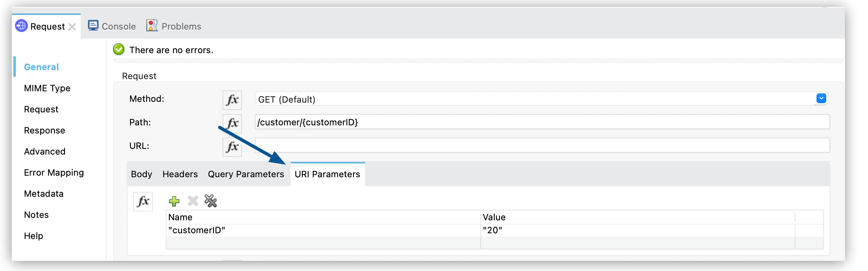Open the Body tab
This screenshot has width=868, height=271.
[x=141, y=174]
